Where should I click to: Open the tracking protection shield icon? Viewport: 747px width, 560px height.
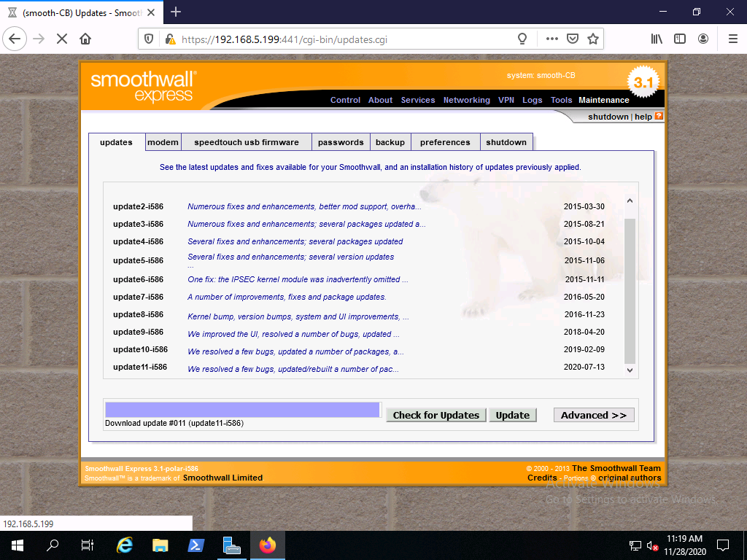click(x=149, y=39)
